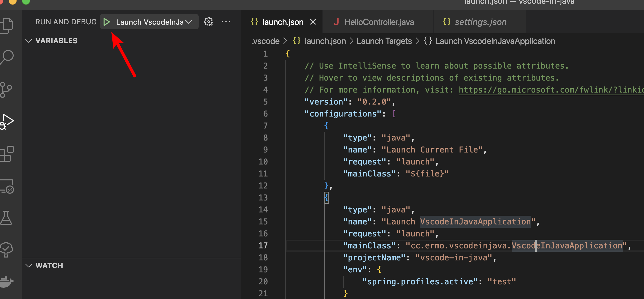Open launch.json via the gear icon
The height and width of the screenshot is (299, 644).
209,22
